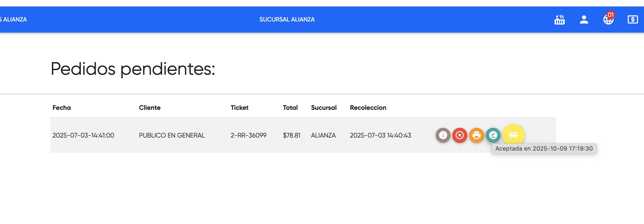Click the Fecha column header
Image resolution: width=644 pixels, height=224 pixels.
pyautogui.click(x=62, y=108)
